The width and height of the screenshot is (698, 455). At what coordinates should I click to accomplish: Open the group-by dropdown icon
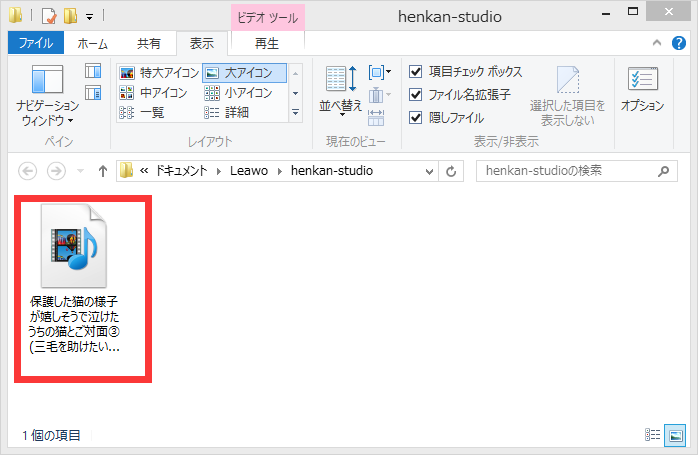(x=379, y=72)
